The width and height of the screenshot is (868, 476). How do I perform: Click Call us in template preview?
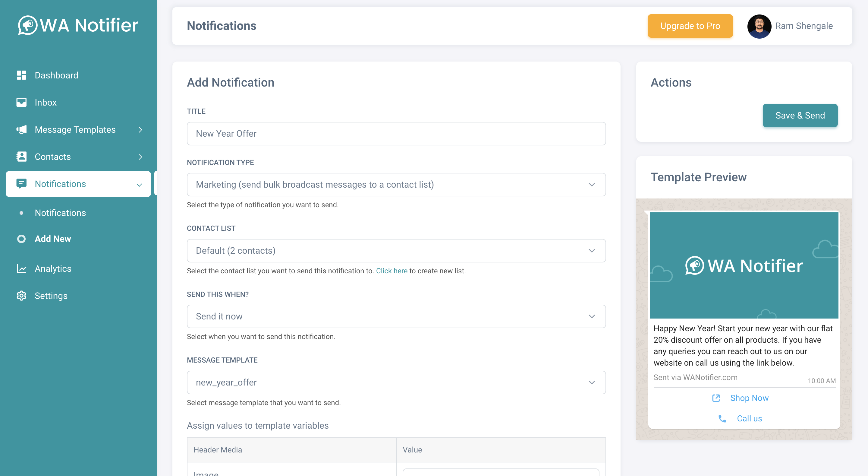[x=749, y=419]
